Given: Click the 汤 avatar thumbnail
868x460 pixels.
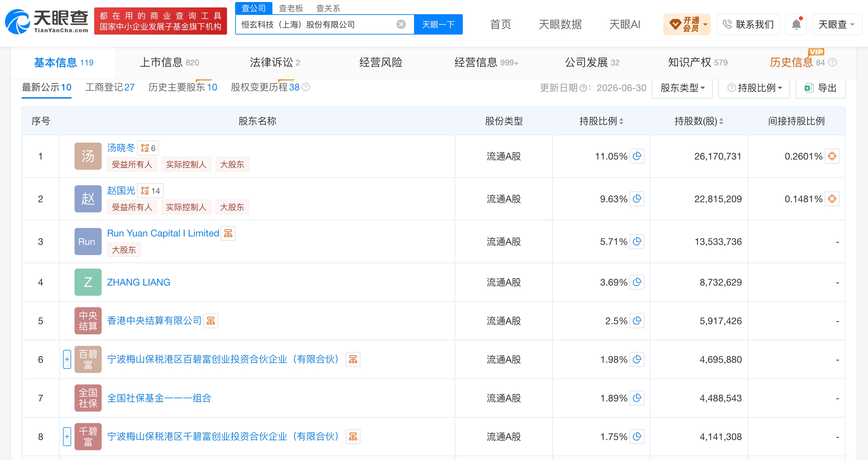Looking at the screenshot, I should click(88, 156).
